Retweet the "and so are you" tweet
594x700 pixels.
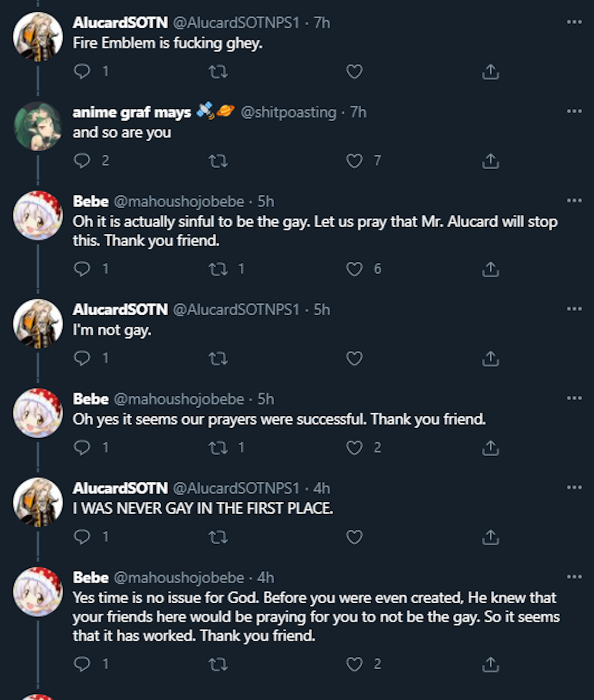218,161
